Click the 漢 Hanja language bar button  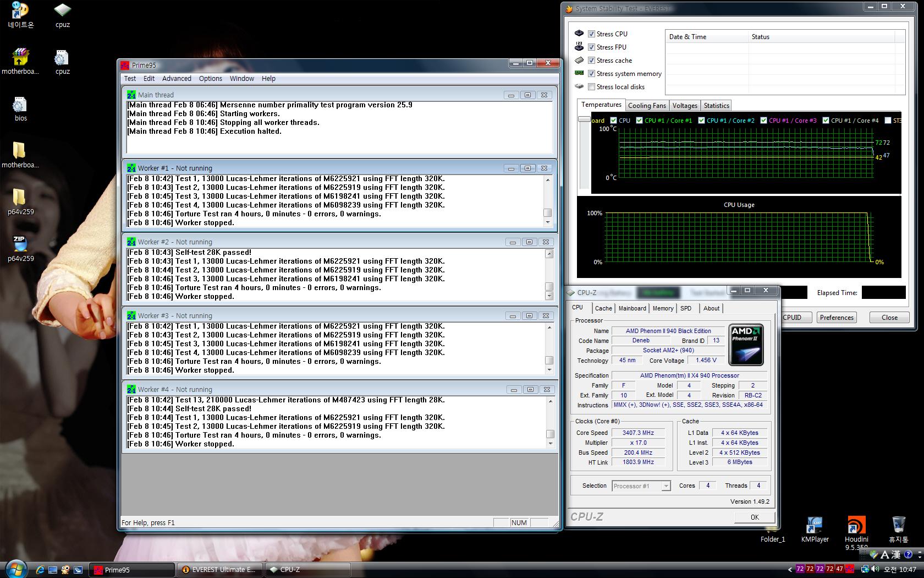[x=896, y=554]
